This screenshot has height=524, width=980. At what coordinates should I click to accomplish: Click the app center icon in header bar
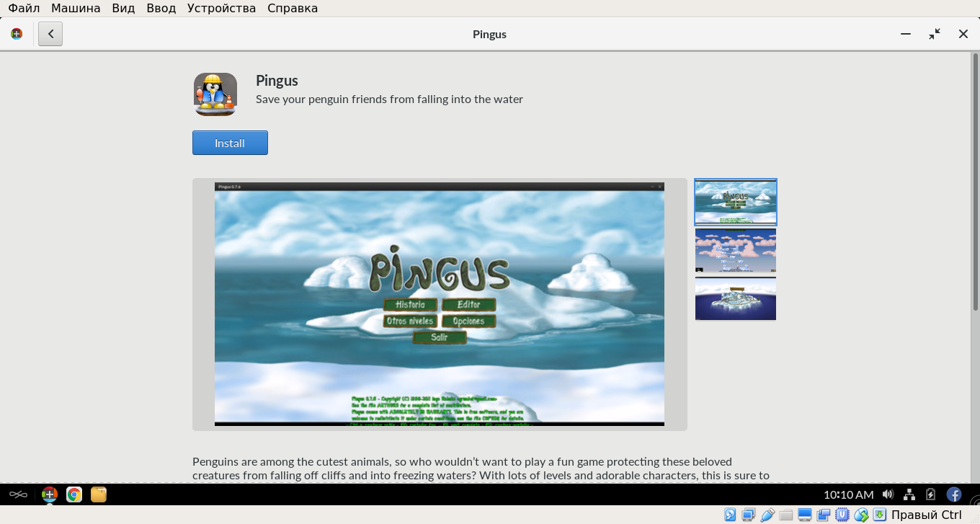17,34
